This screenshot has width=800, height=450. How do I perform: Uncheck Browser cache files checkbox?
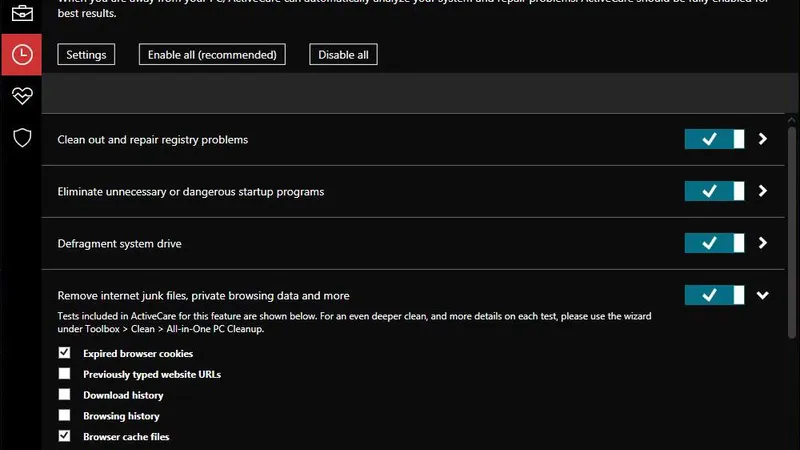click(65, 436)
